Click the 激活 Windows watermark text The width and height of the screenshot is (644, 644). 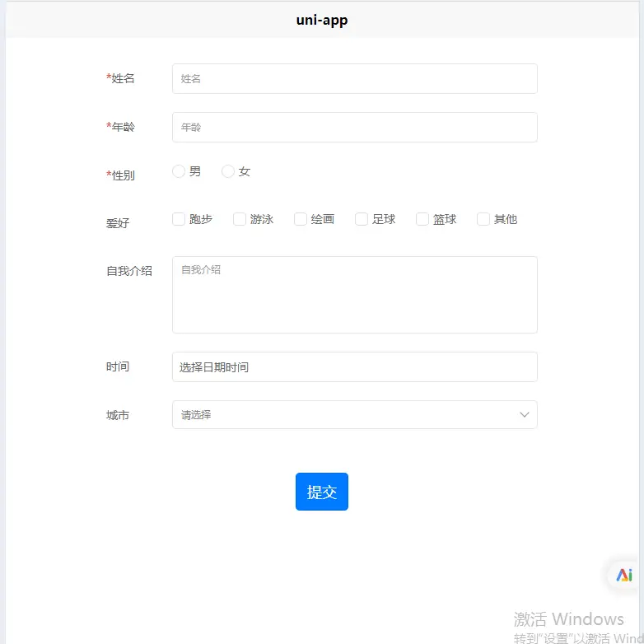tap(569, 619)
